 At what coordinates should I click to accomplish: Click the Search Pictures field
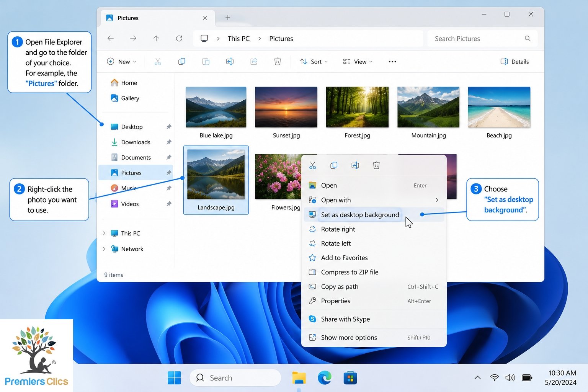(x=482, y=39)
